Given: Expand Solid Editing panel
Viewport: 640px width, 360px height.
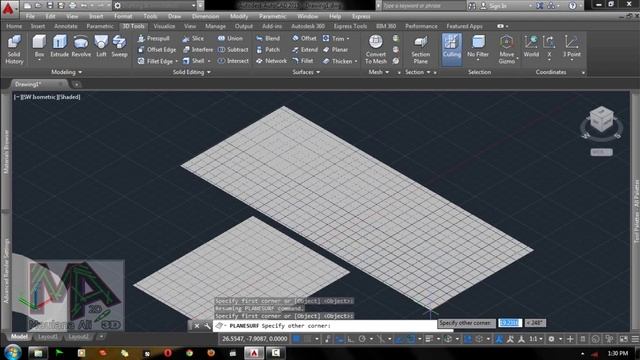Looking at the screenshot, I should coord(191,72).
